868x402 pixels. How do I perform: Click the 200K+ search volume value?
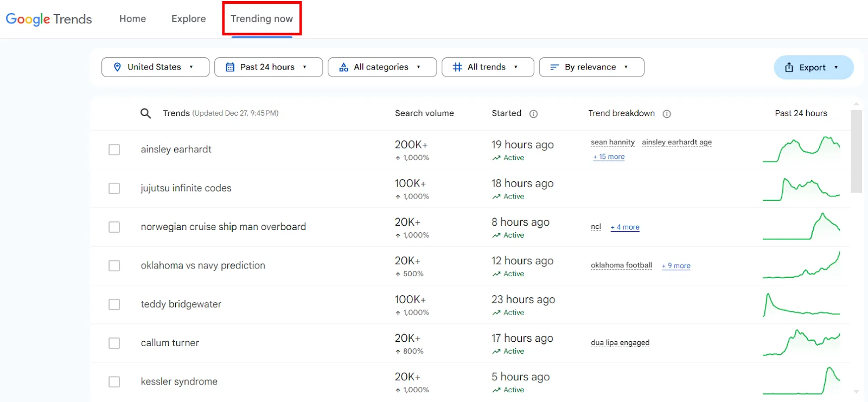click(x=411, y=145)
